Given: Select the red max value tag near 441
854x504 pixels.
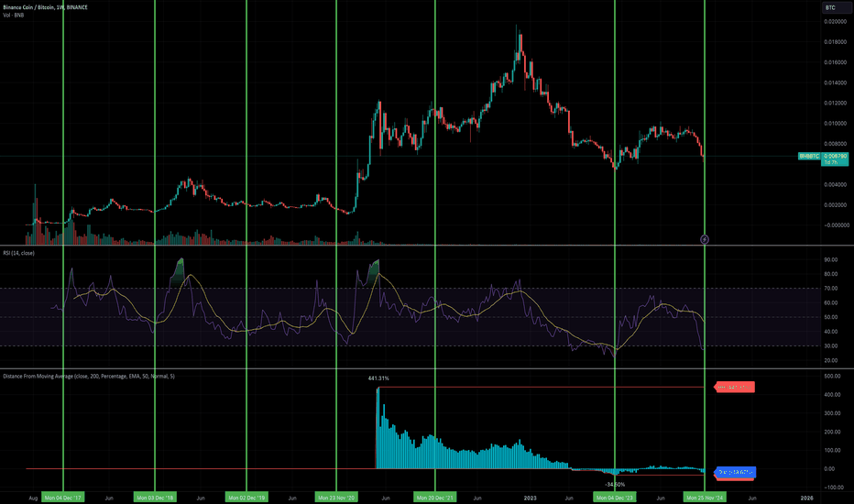Looking at the screenshot, I should [x=735, y=388].
